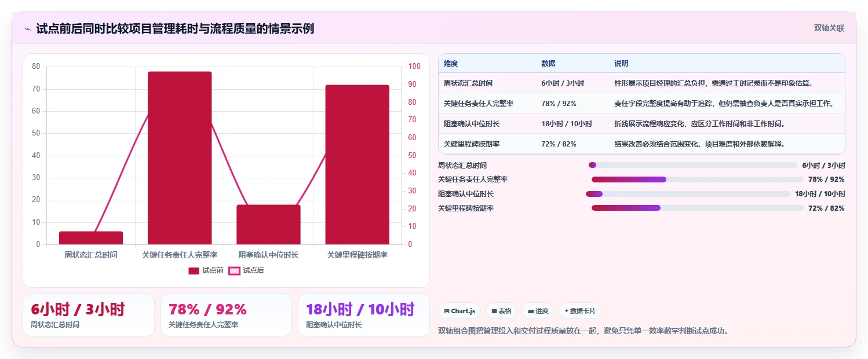Click the 说明 column header
The width and height of the screenshot is (868, 359).
[727, 63]
